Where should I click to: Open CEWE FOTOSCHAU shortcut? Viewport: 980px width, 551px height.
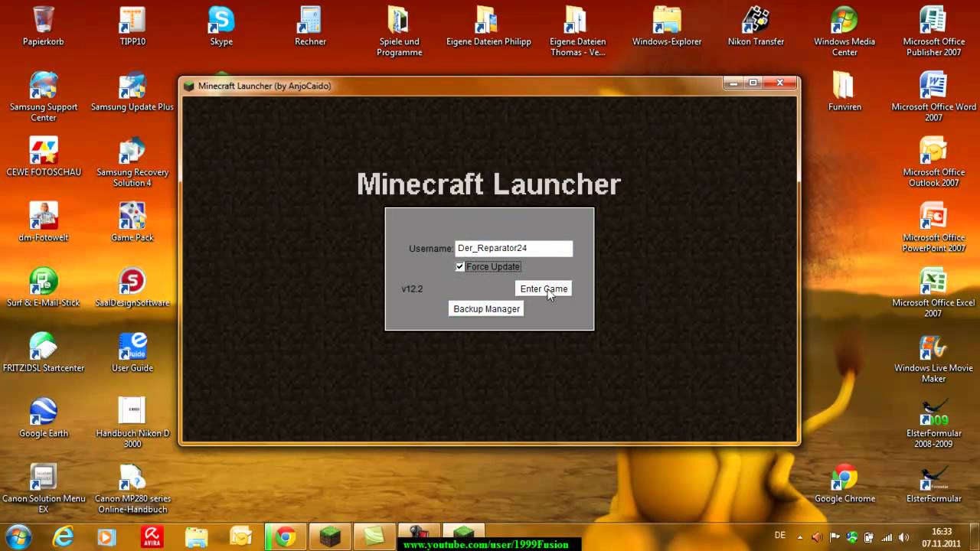coord(44,156)
